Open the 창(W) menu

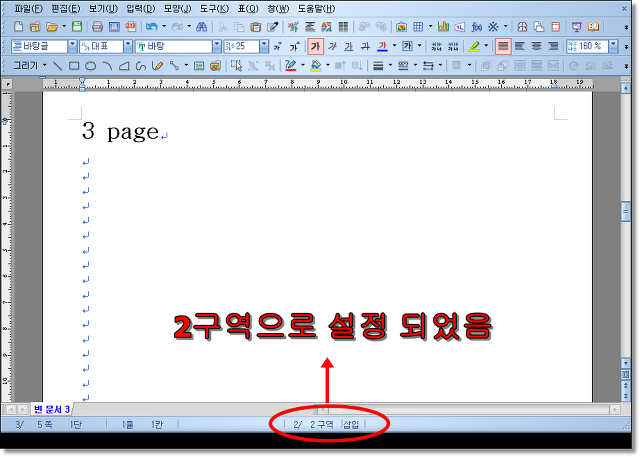(x=278, y=9)
